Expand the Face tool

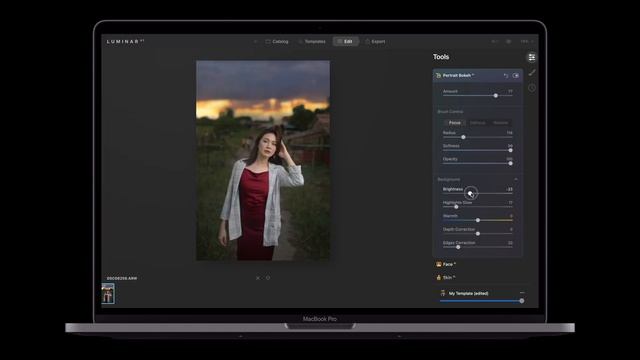tap(446, 264)
